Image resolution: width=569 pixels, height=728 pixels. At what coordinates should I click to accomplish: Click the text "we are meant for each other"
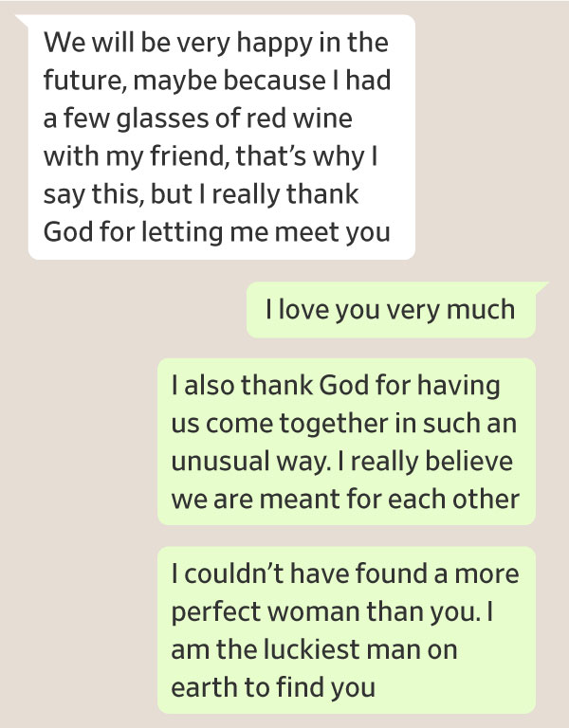click(x=345, y=499)
